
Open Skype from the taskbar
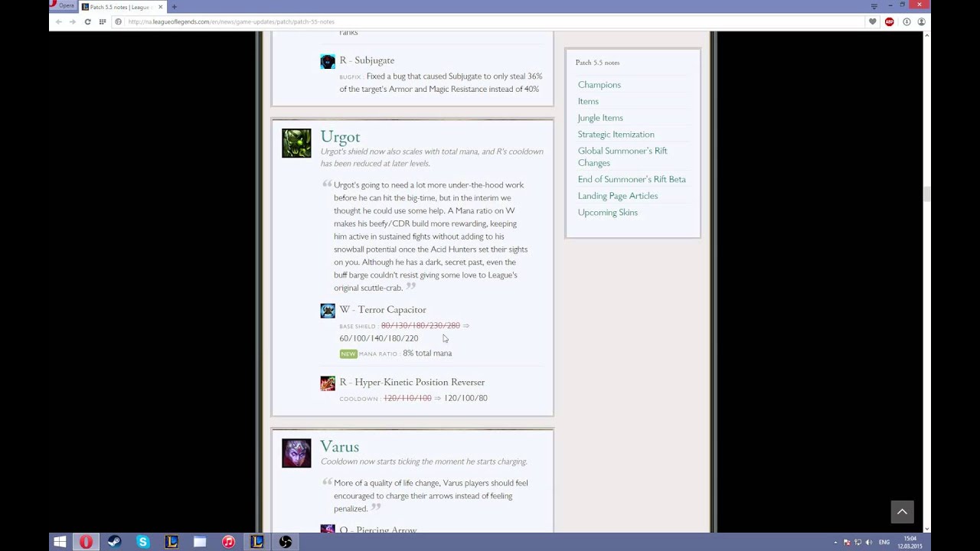click(142, 542)
